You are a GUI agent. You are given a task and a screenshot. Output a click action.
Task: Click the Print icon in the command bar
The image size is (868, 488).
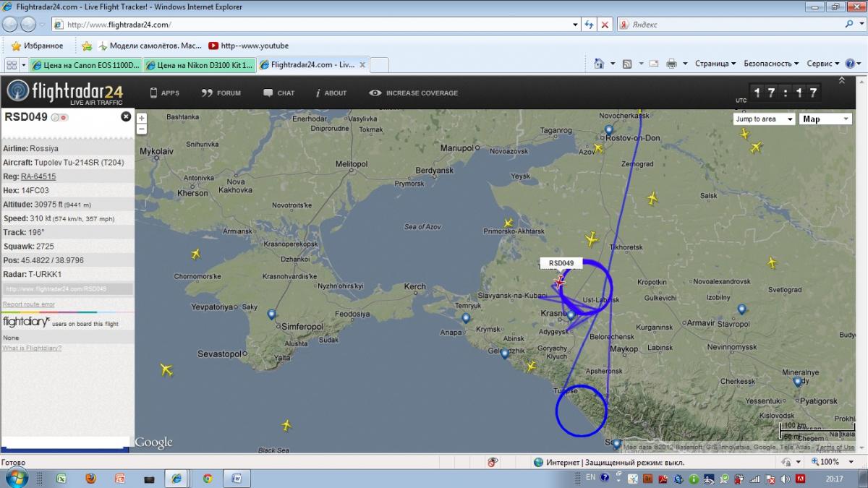coord(671,64)
